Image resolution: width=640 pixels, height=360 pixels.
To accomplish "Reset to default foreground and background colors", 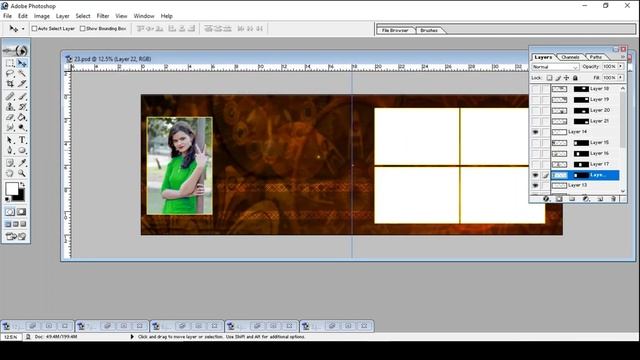I will click(8, 200).
